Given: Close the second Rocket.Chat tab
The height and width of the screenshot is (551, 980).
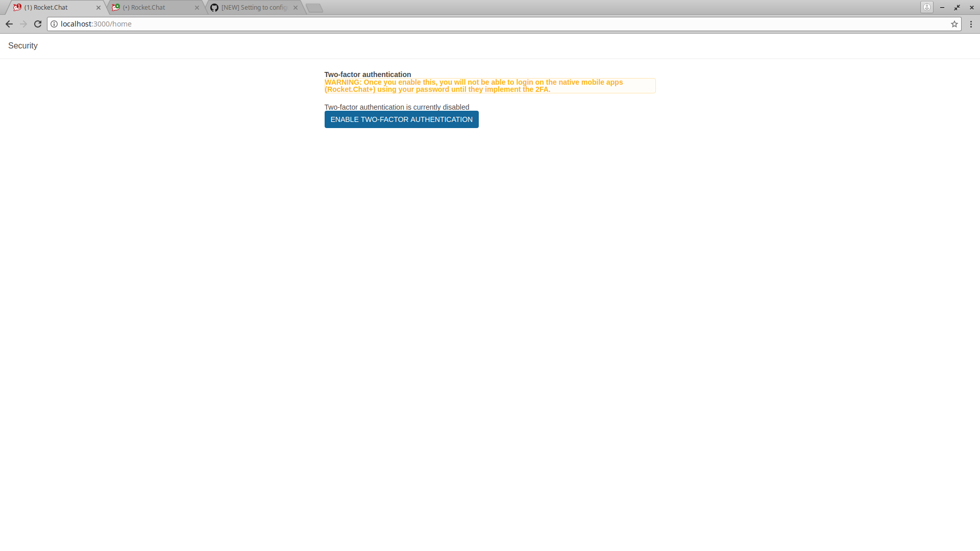Looking at the screenshot, I should [197, 8].
